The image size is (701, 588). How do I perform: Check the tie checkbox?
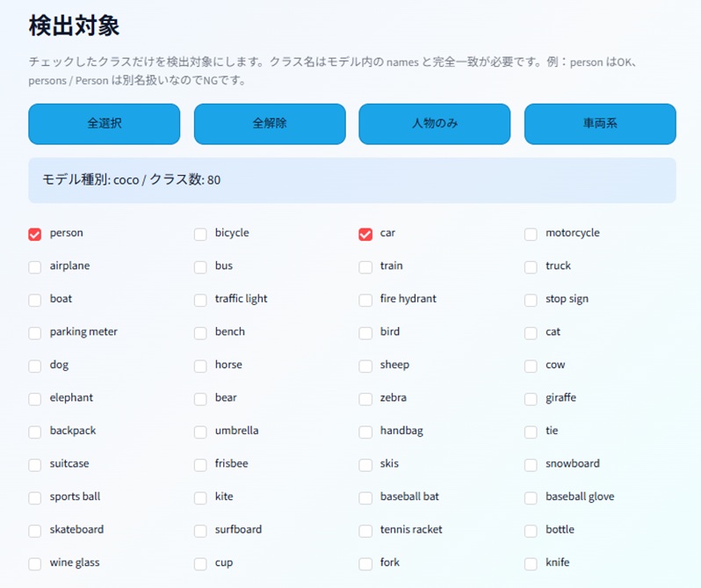click(x=531, y=432)
